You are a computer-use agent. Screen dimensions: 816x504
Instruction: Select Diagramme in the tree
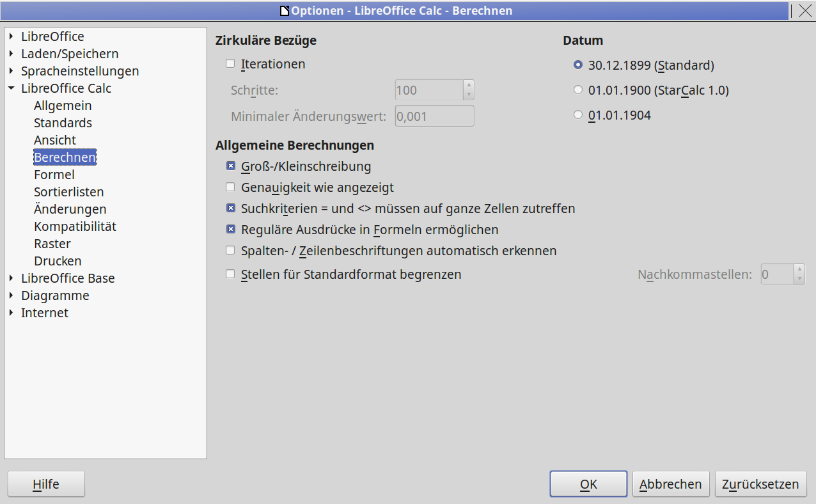55,295
